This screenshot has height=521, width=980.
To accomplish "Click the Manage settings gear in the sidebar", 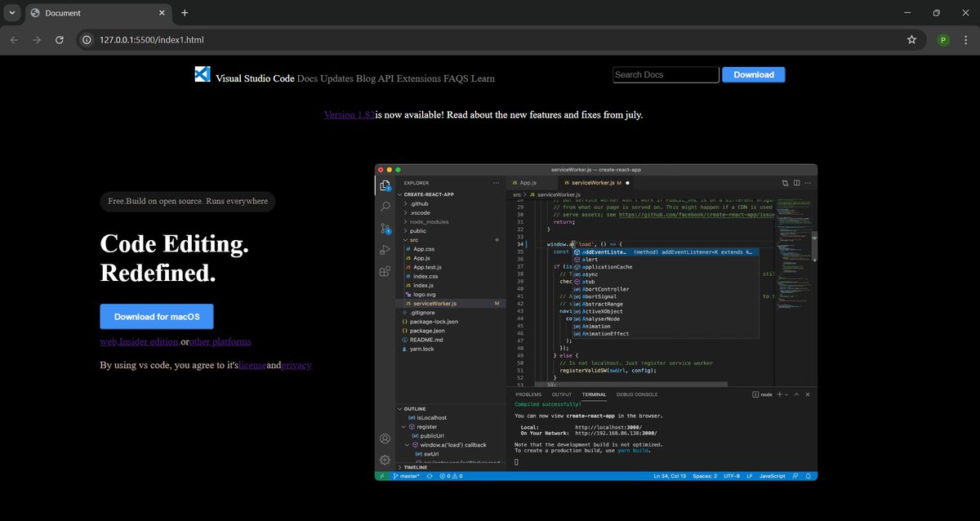I will coord(385,459).
